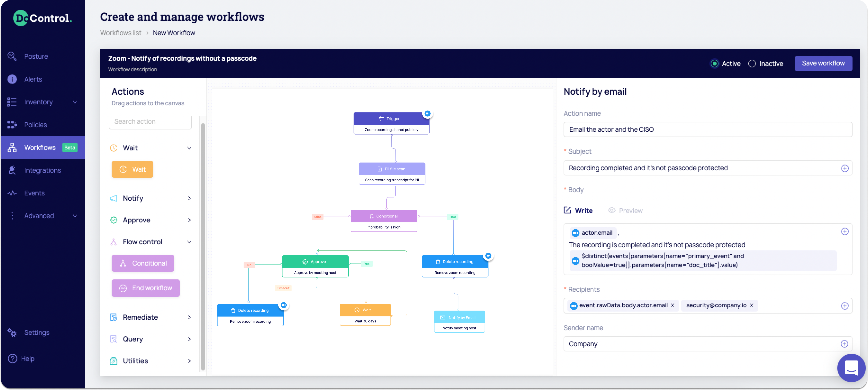Click the Utilities toolbox icon

[114, 361]
